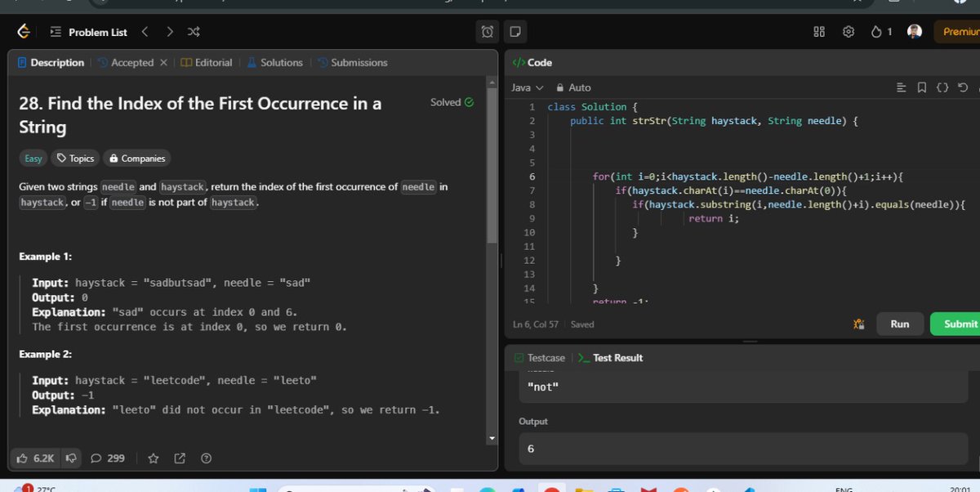Click Example 1 input haystack line
Image resolution: width=980 pixels, height=492 pixels.
pos(171,283)
